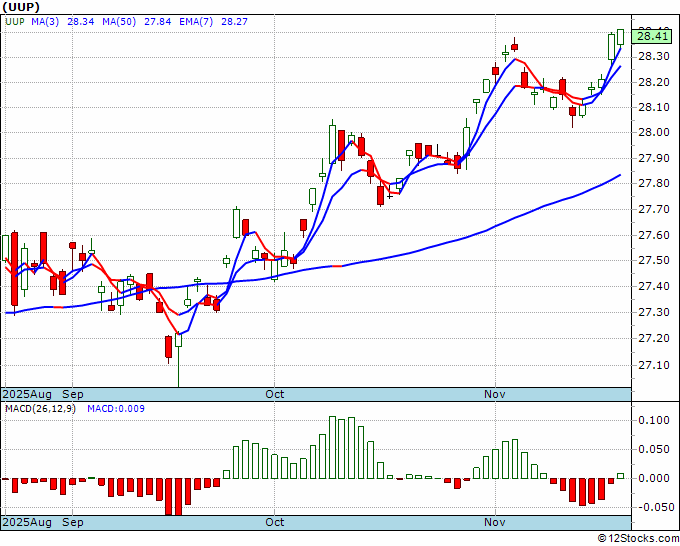Click the 27.40 price axis label

pos(652,286)
